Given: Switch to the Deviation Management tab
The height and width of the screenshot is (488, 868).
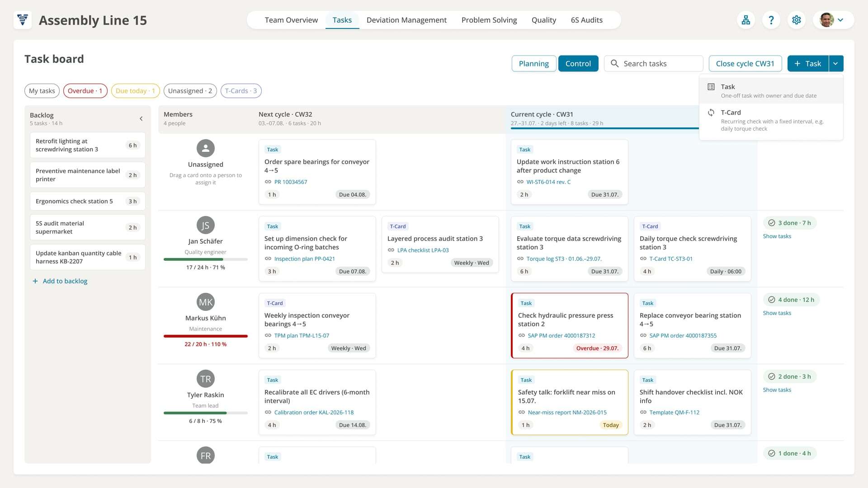Looking at the screenshot, I should click(x=406, y=20).
